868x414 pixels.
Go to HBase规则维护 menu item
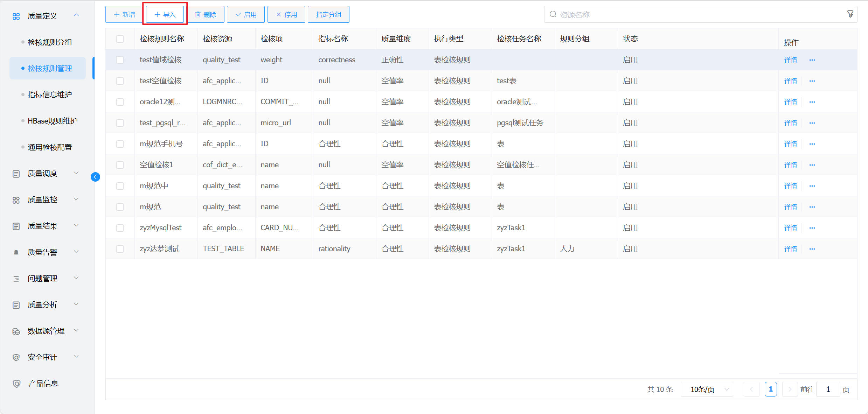pyautogui.click(x=53, y=121)
